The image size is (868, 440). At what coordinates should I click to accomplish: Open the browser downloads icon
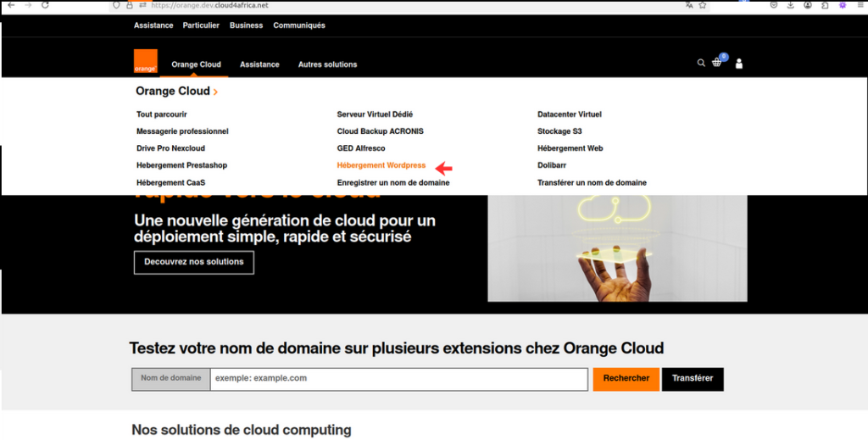tap(790, 5)
